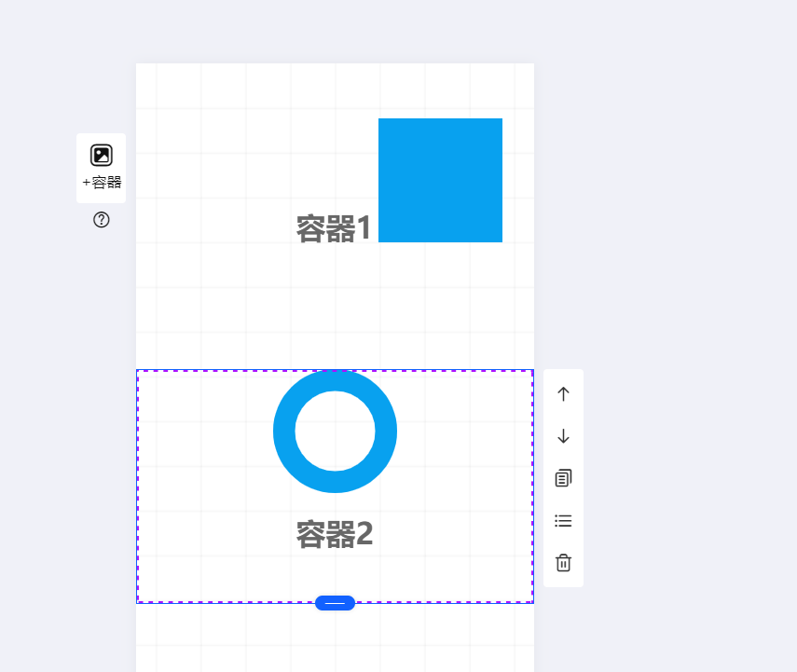Click the top empty canvas area above blue square

pos(440,89)
